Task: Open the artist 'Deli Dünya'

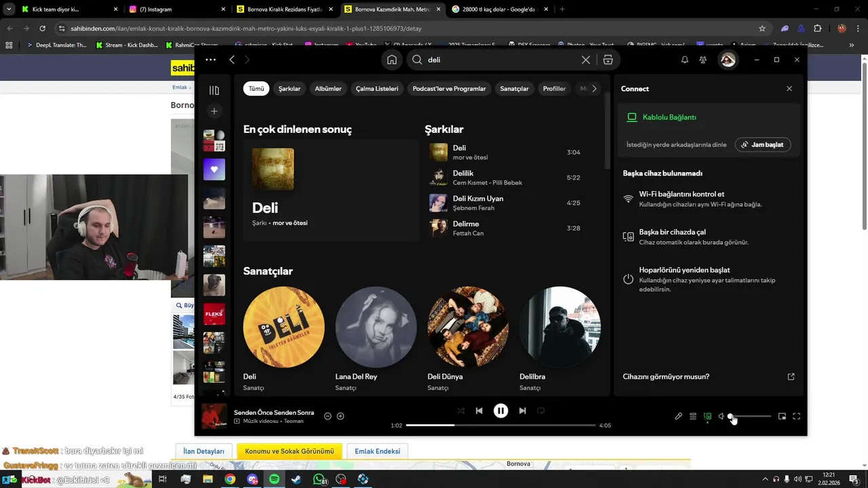Action: click(468, 339)
